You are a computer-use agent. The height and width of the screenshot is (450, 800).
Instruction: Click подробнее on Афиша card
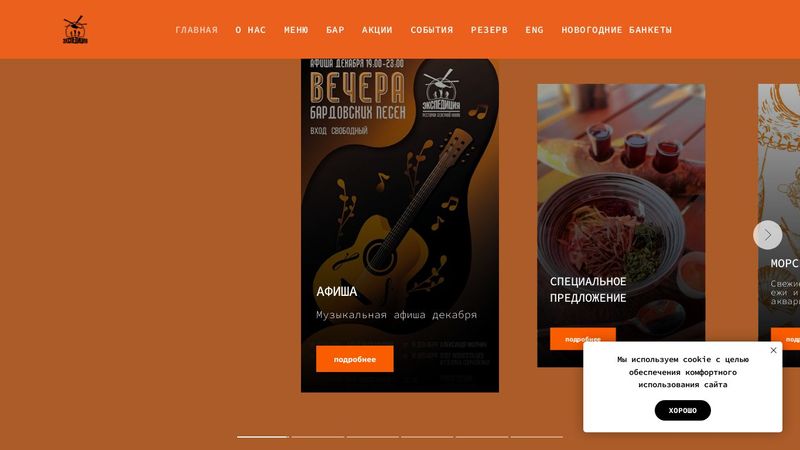point(355,359)
